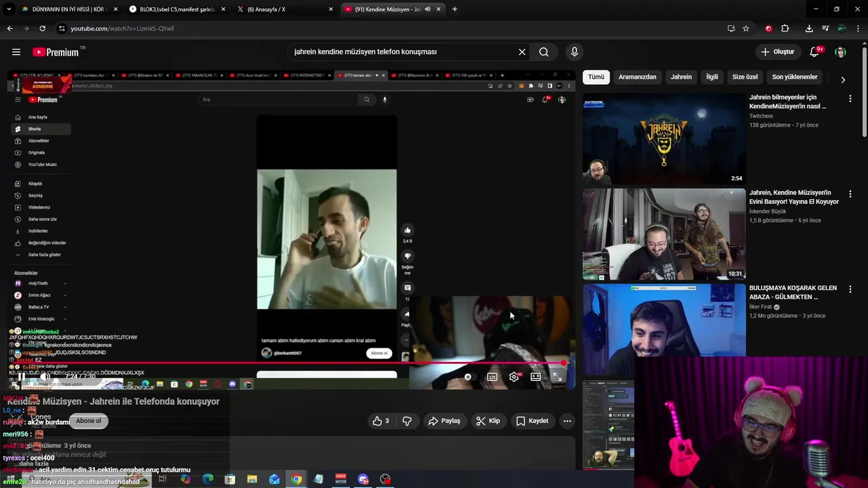The image size is (868, 488).
Task: Create a clip with Klip
Action: [488, 421]
